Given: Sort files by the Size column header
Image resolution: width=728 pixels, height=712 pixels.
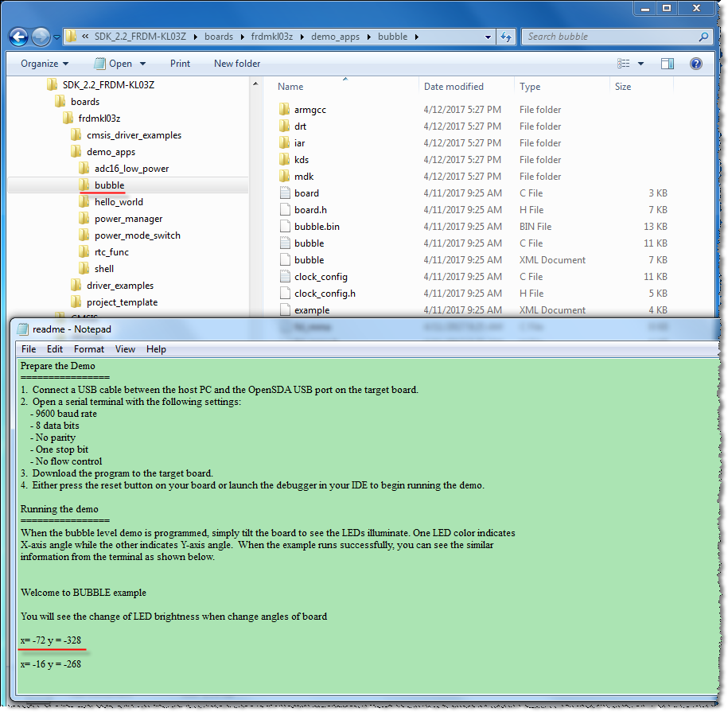Looking at the screenshot, I should (623, 87).
